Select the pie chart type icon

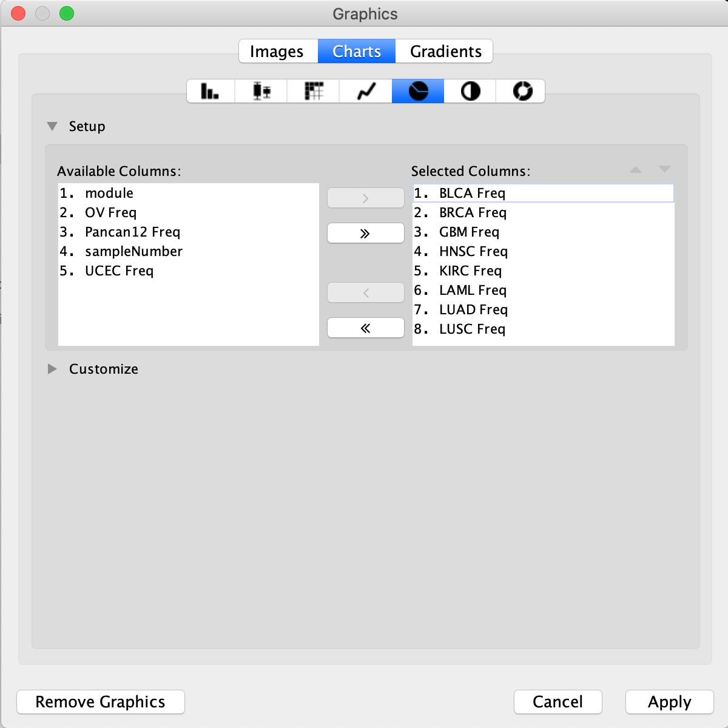point(418,91)
